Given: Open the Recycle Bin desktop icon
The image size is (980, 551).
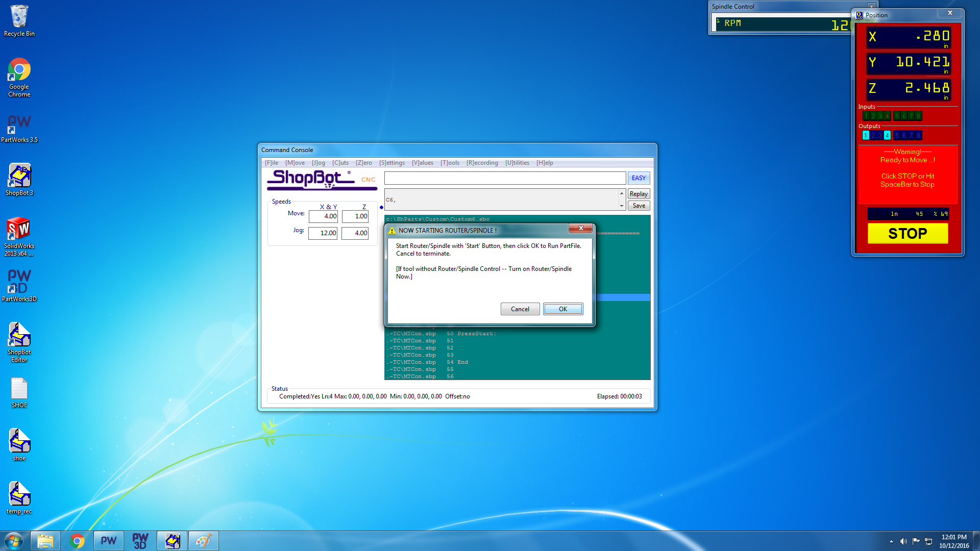Looking at the screenshot, I should (x=19, y=20).
